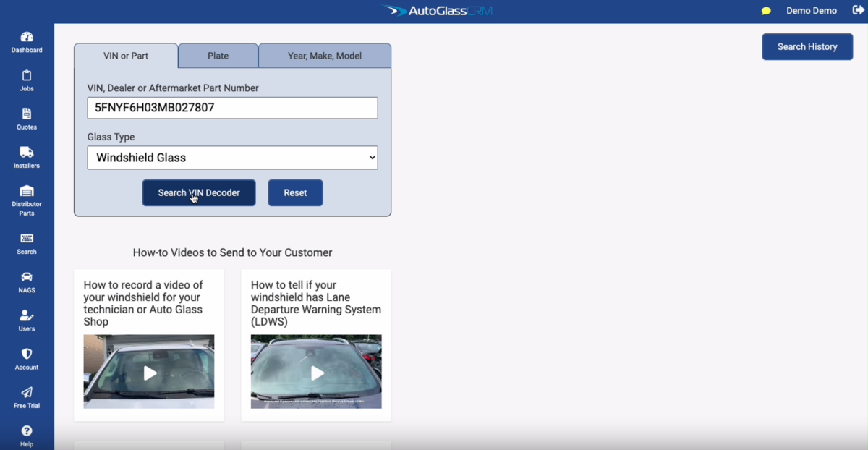
Task: Start Free Trial paper plane icon
Action: pos(27,393)
